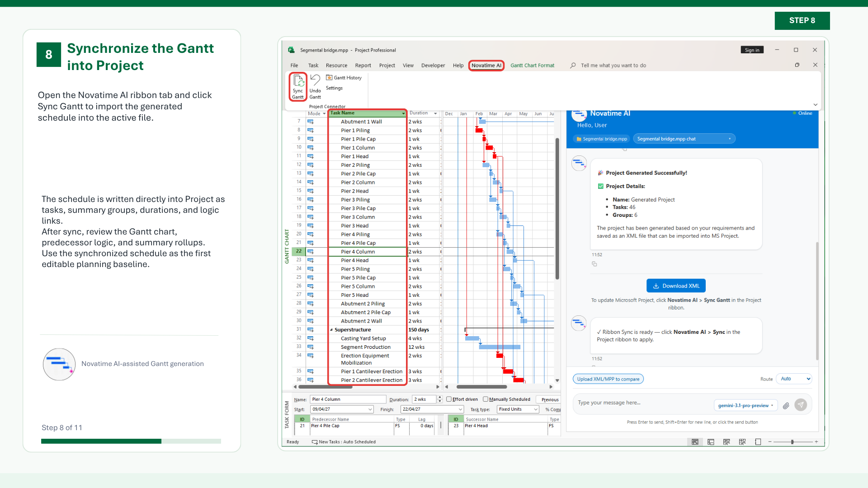Click the Download XML button
This screenshot has width=868, height=488.
coord(676,286)
